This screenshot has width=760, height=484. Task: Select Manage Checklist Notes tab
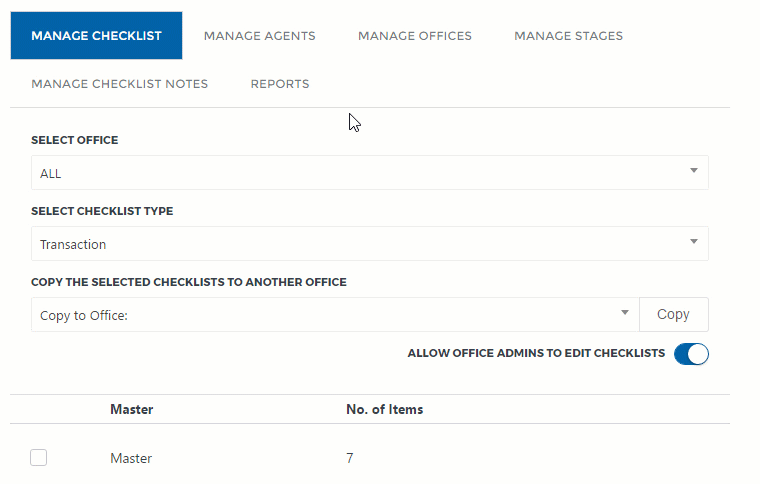(119, 84)
